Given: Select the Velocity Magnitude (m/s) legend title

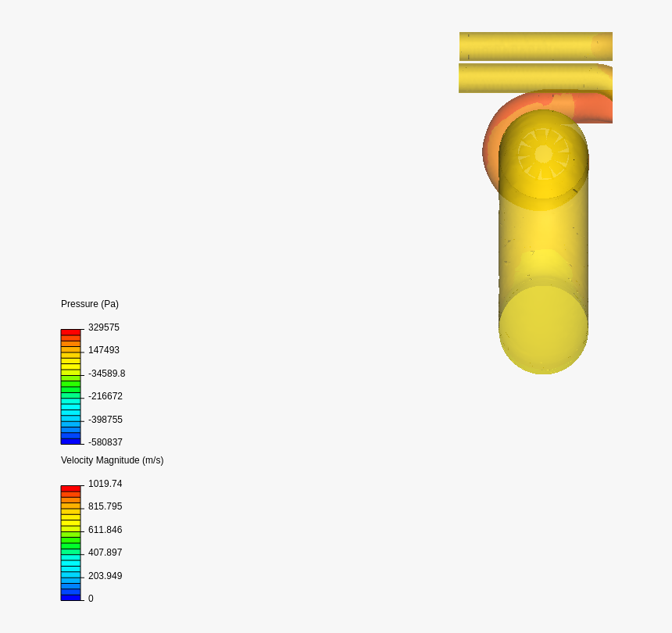Looking at the screenshot, I should point(113,460).
